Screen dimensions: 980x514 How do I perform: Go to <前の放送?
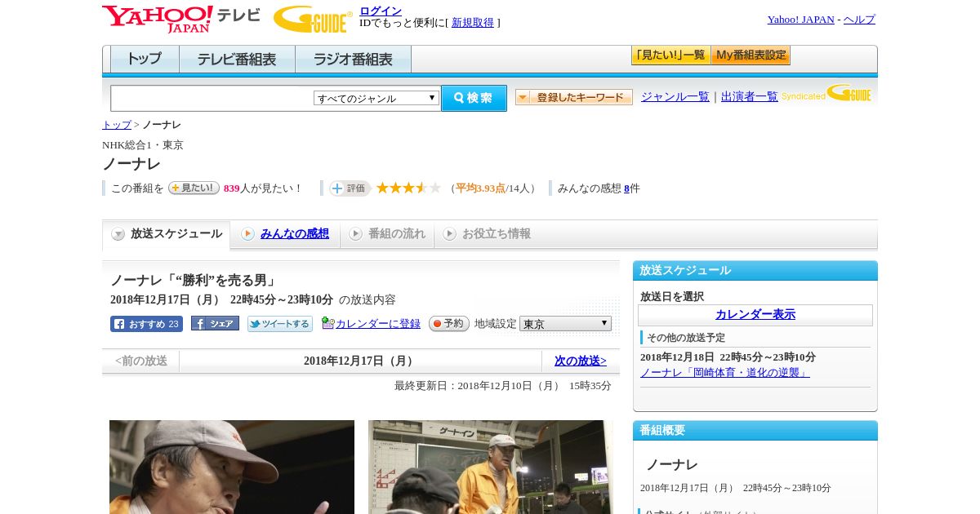click(x=141, y=361)
